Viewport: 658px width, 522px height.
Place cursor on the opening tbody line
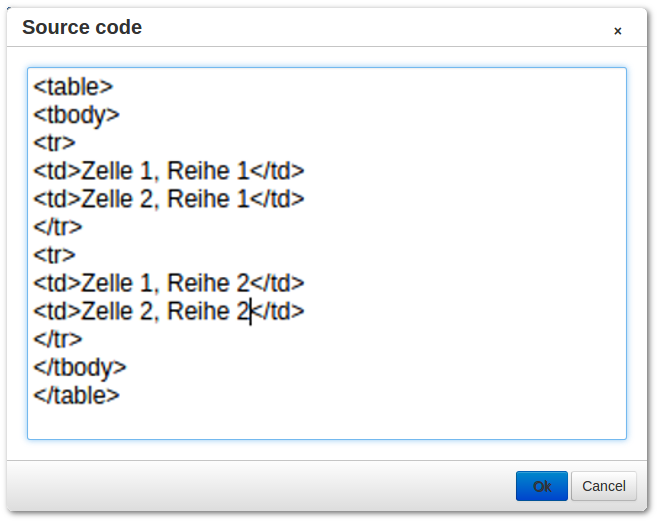[76, 115]
